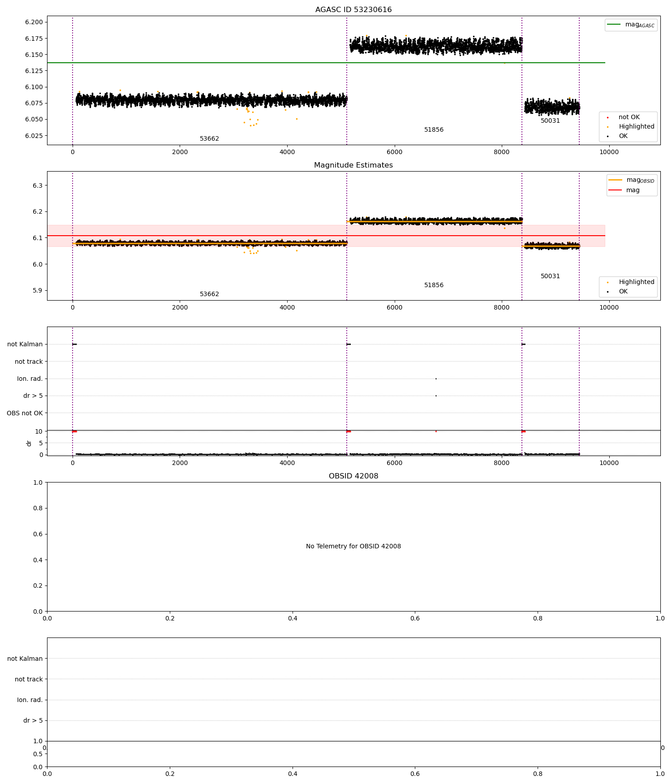Viewport: 672px width, 784px height.
Task: Click the "not OK" legend entry
Action: (624, 117)
